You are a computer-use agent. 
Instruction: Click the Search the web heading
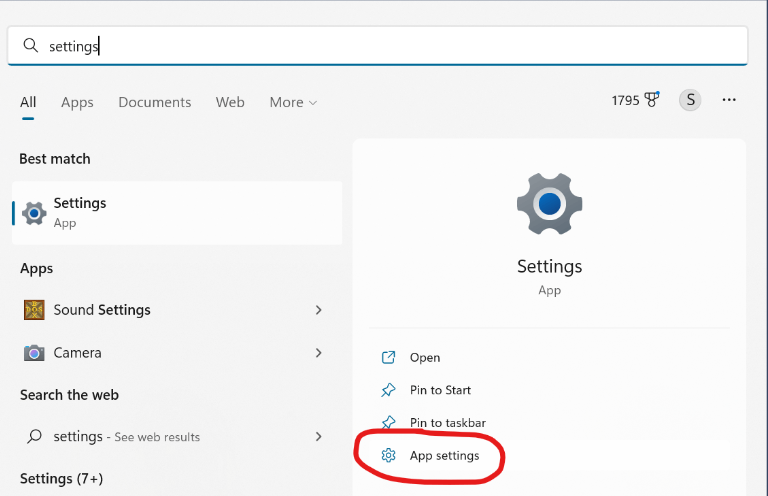69,395
